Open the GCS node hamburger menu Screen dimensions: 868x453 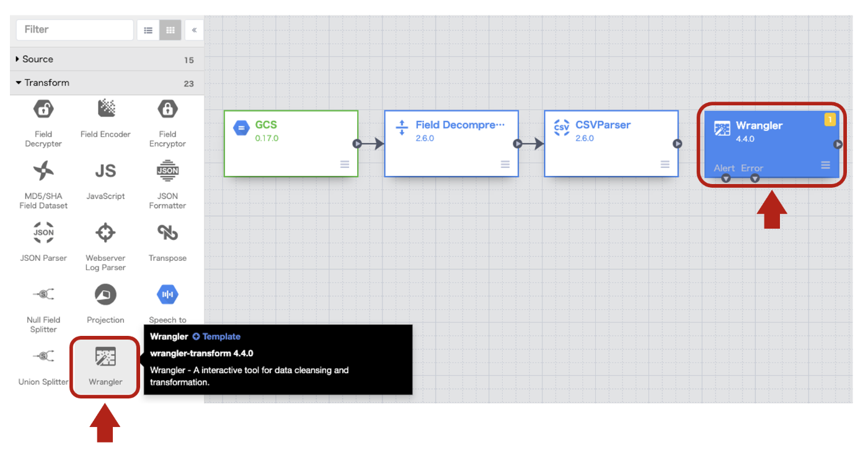345,164
